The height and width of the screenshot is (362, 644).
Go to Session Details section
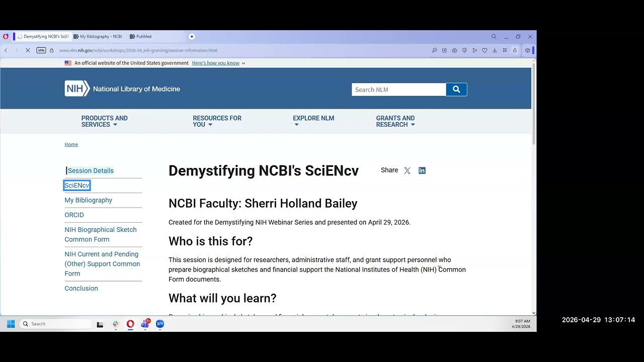pos(91,170)
